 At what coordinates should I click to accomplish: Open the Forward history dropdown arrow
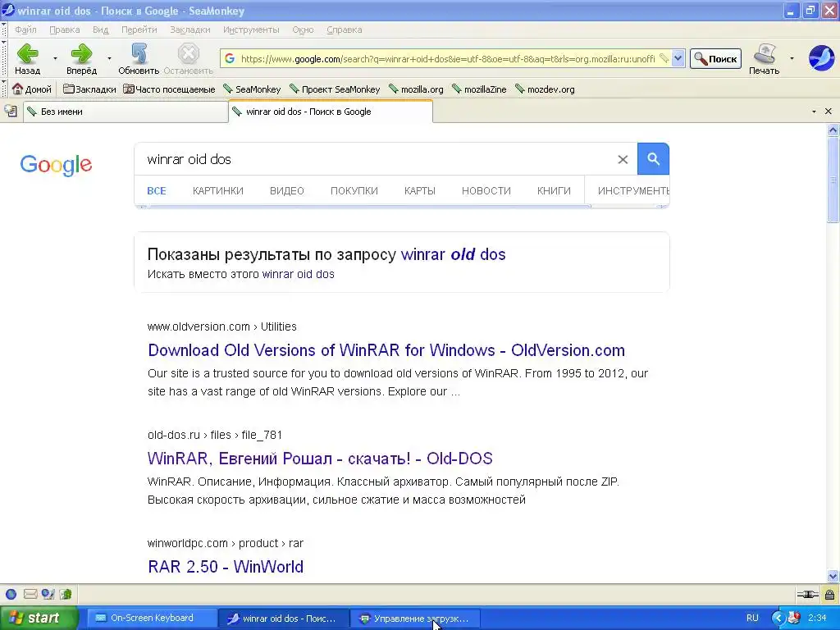(109, 58)
